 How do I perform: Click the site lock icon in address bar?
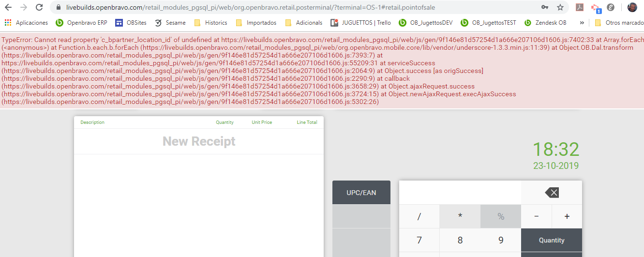(x=59, y=8)
